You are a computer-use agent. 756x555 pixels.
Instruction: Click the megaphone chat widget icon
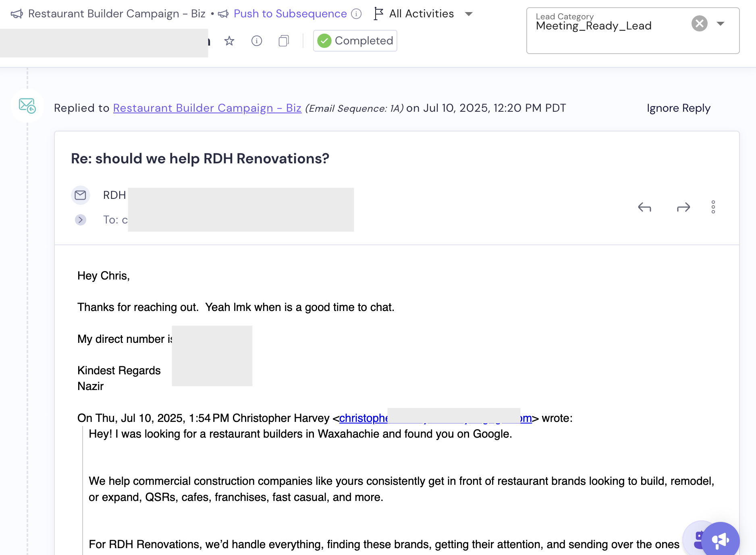pyautogui.click(x=721, y=540)
